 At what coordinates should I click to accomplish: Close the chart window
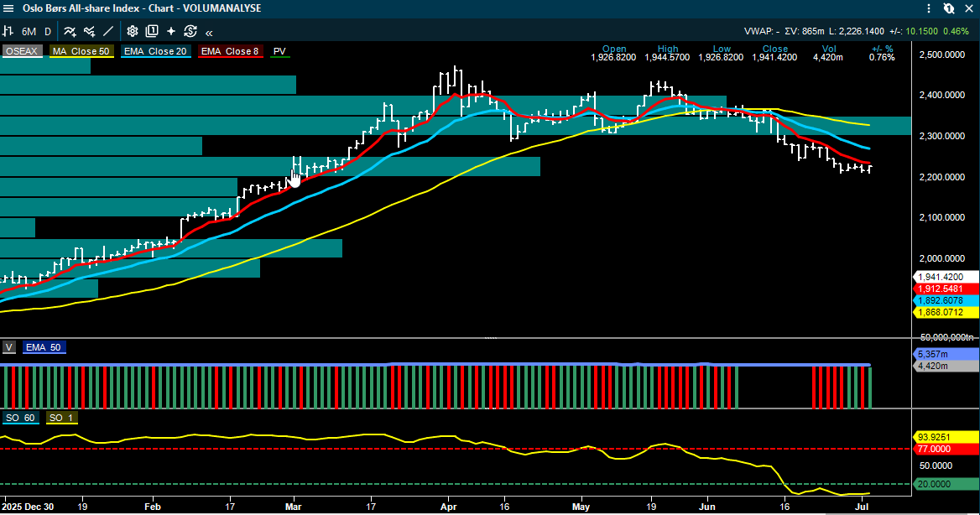point(969,8)
